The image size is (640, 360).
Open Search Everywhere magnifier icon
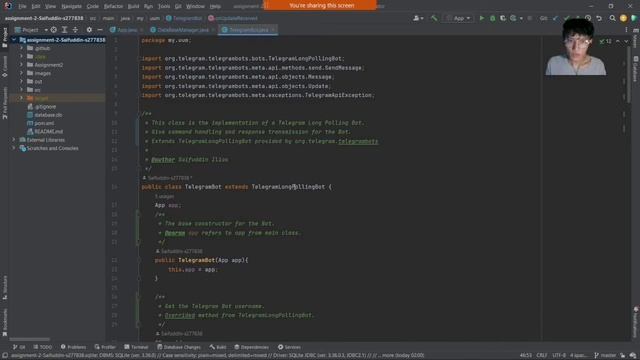(613, 18)
